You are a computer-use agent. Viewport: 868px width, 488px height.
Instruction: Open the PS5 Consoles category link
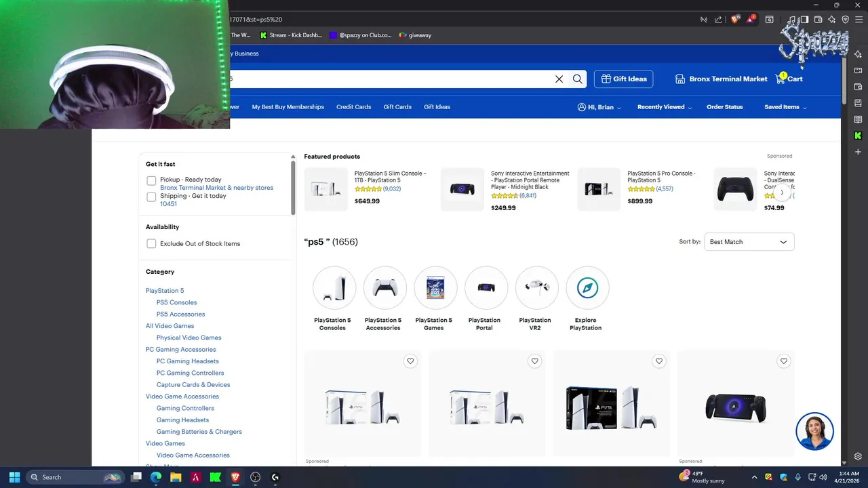point(176,302)
